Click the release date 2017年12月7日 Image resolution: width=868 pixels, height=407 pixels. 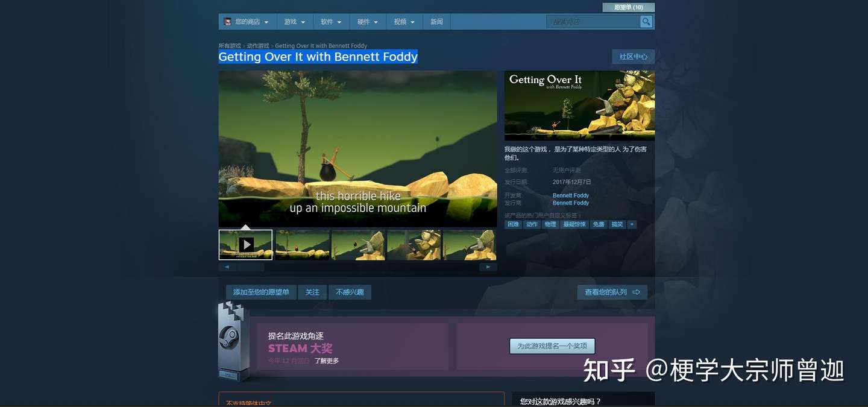pyautogui.click(x=572, y=181)
